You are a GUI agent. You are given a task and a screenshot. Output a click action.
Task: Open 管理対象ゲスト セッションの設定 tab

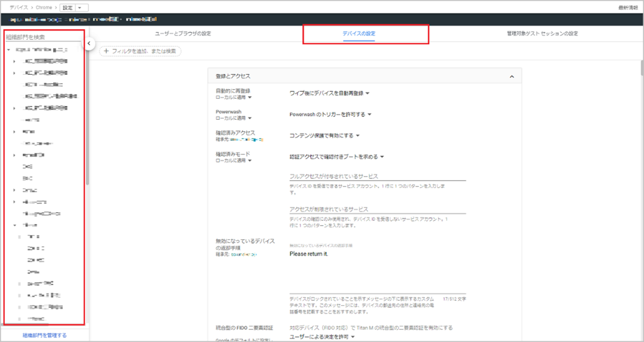click(542, 34)
